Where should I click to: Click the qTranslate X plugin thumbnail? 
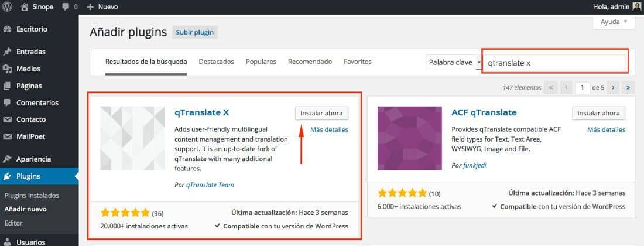[x=132, y=138]
